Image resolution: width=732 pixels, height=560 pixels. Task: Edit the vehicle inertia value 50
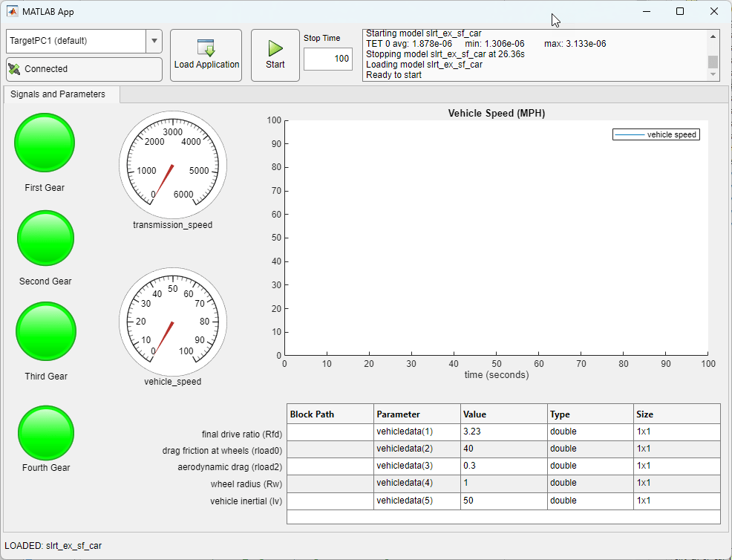point(503,501)
